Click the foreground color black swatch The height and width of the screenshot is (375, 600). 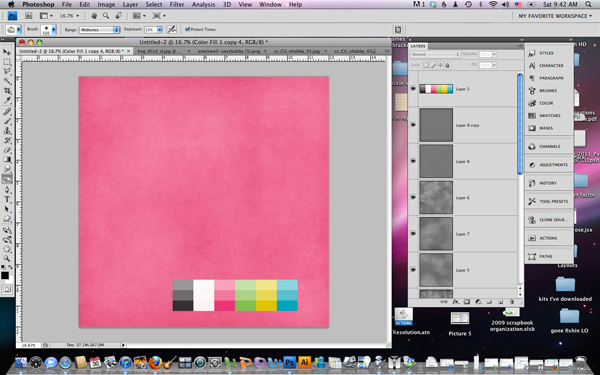[x=5, y=276]
